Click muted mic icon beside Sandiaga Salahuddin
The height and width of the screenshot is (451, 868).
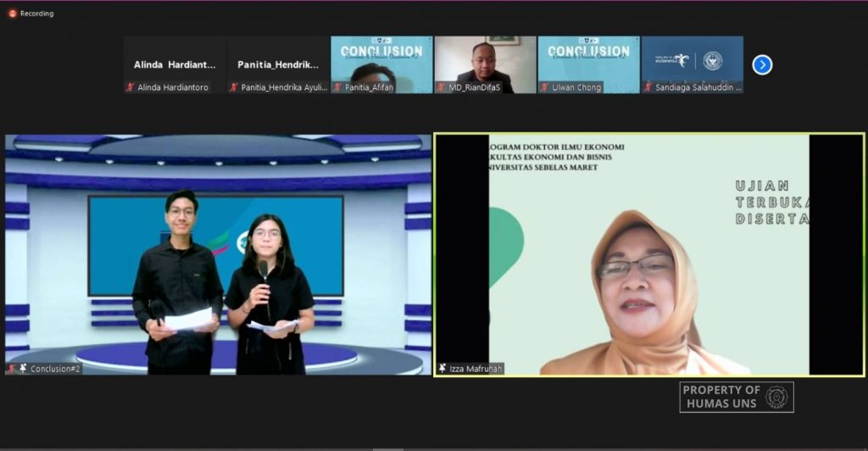[x=648, y=86]
